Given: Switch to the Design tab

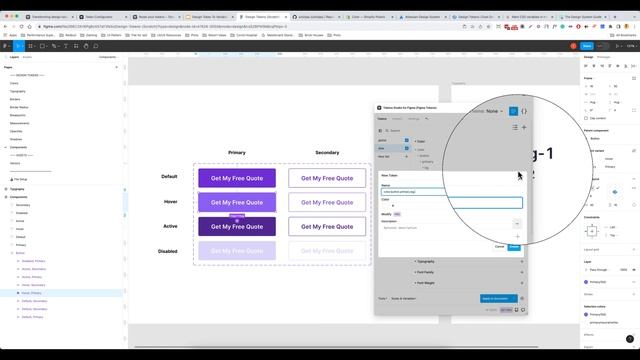Looking at the screenshot, I should click(x=588, y=57).
